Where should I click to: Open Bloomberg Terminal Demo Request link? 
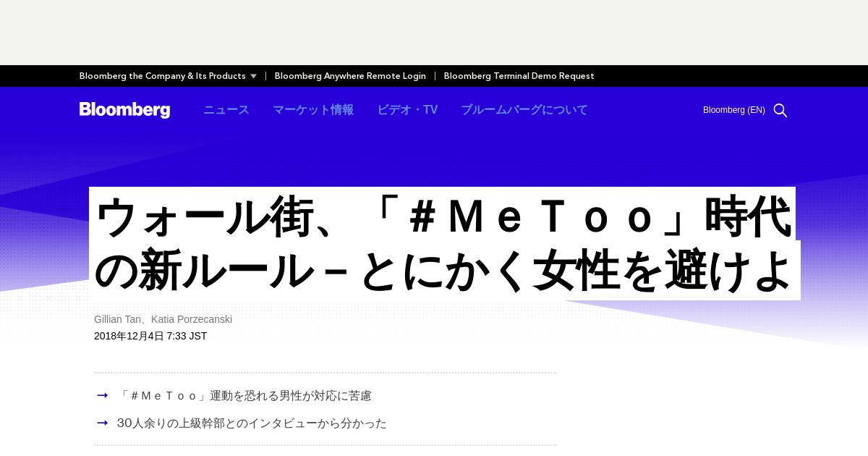[x=519, y=76]
